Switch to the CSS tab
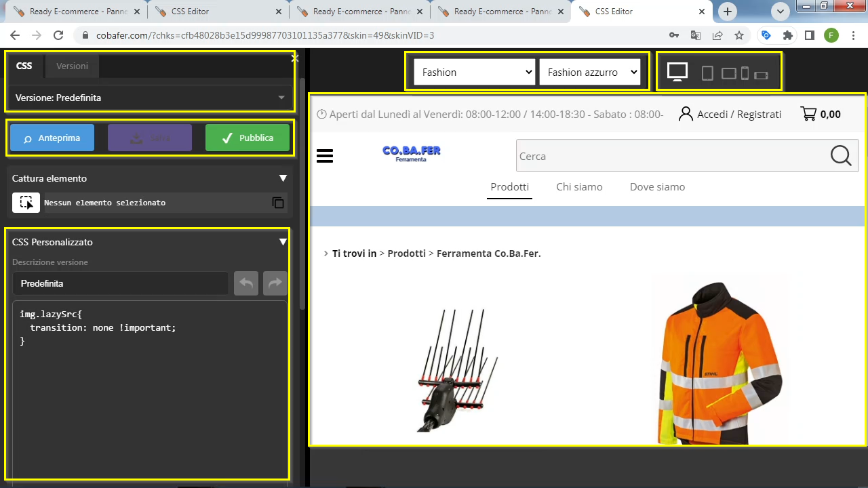Screen dimensions: 868x488 24,66
